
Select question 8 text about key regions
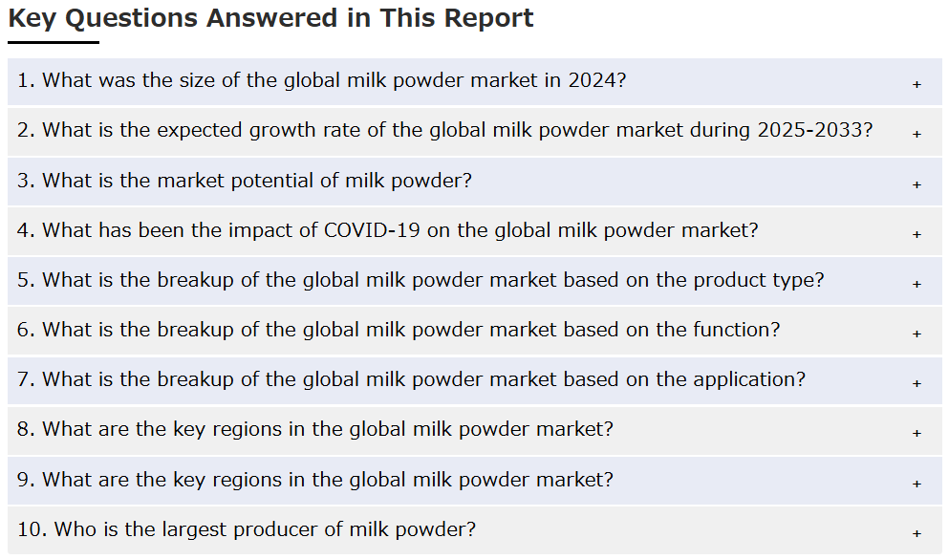[x=314, y=429]
